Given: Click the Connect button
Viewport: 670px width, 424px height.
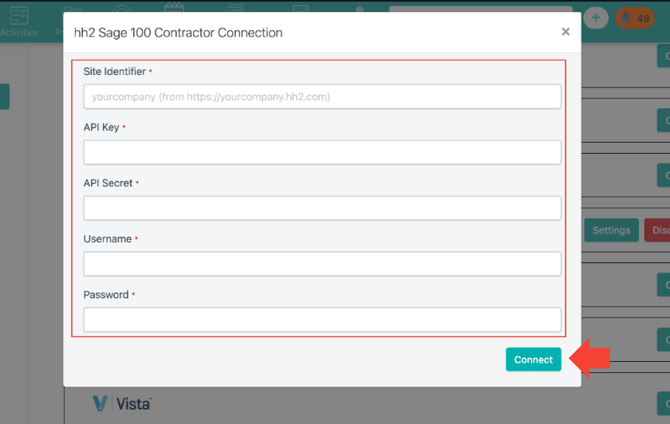Looking at the screenshot, I should tap(533, 359).
